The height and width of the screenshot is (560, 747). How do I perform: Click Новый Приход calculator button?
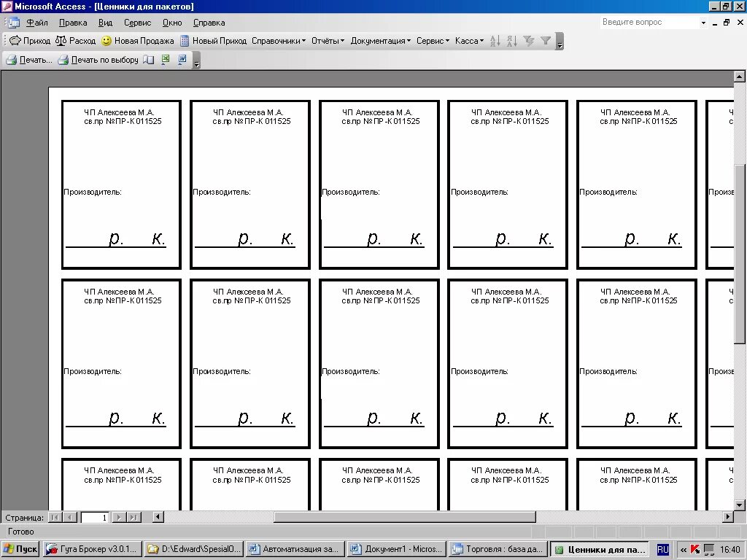tap(214, 41)
